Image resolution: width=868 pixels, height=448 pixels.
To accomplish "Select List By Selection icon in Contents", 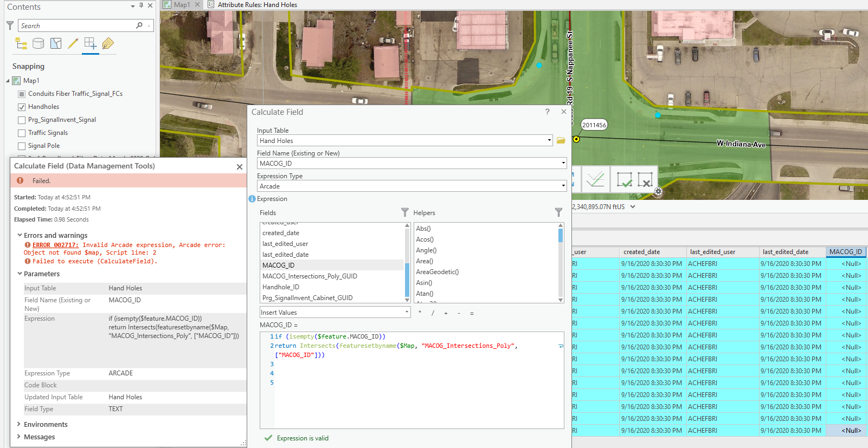I will [56, 44].
